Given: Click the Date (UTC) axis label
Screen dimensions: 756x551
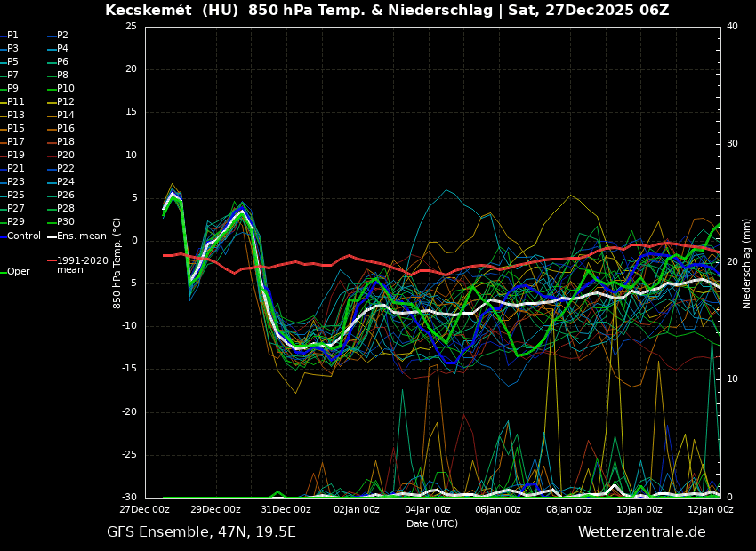Looking at the screenshot, I should pyautogui.click(x=432, y=523).
